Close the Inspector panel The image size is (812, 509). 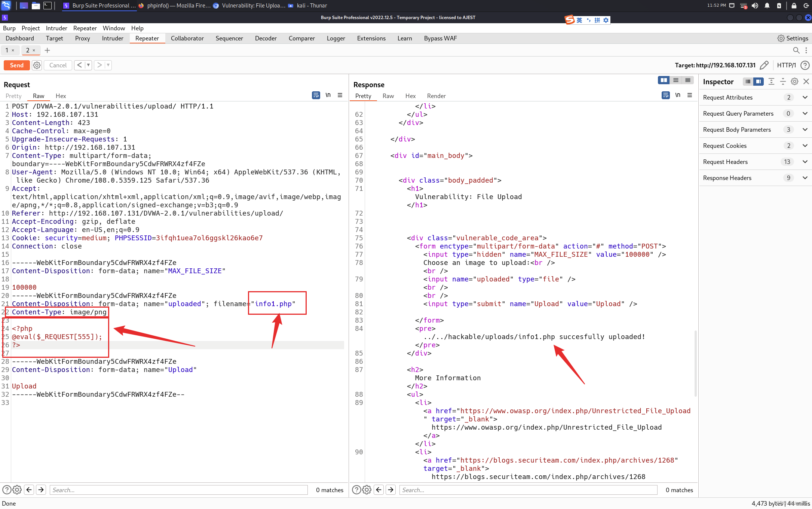point(806,82)
